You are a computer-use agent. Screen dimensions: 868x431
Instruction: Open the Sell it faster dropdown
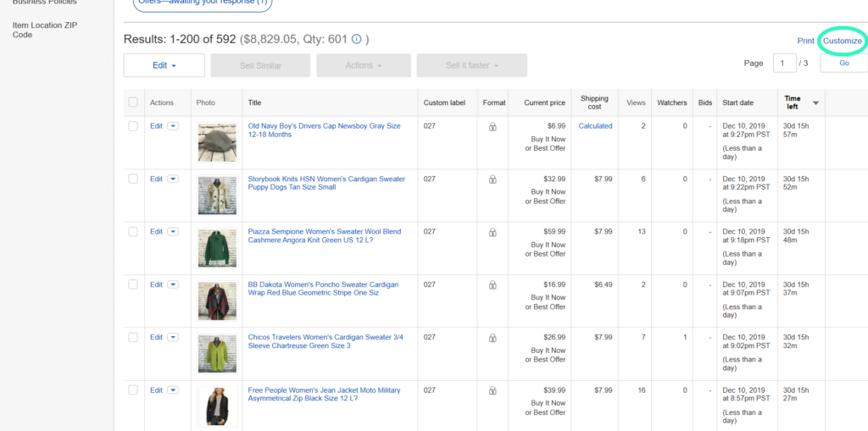pyautogui.click(x=471, y=65)
